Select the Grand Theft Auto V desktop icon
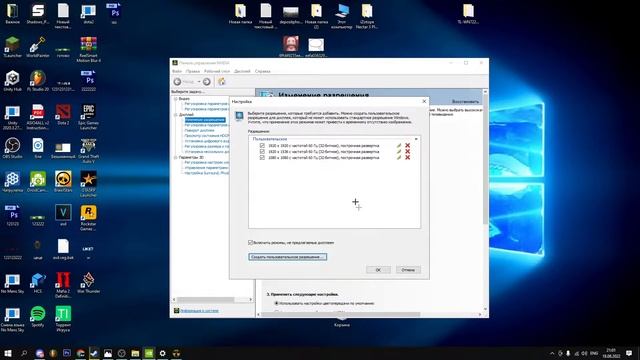 tap(89, 151)
